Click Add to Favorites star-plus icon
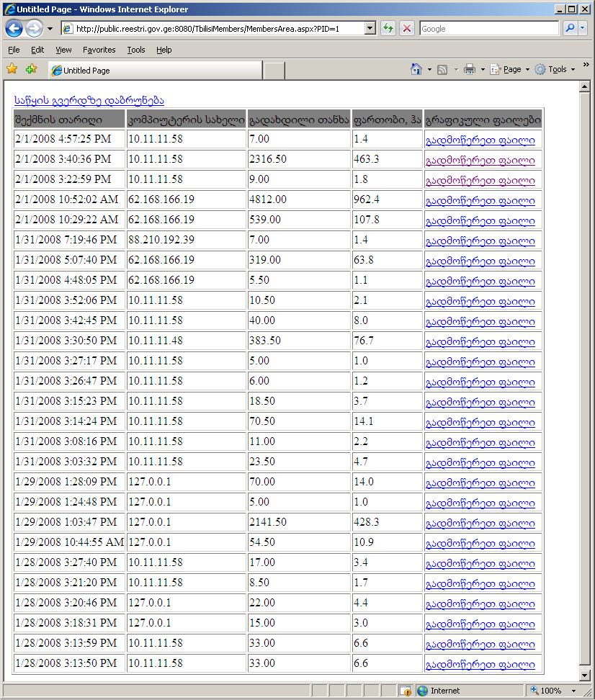The image size is (595, 700). point(31,69)
